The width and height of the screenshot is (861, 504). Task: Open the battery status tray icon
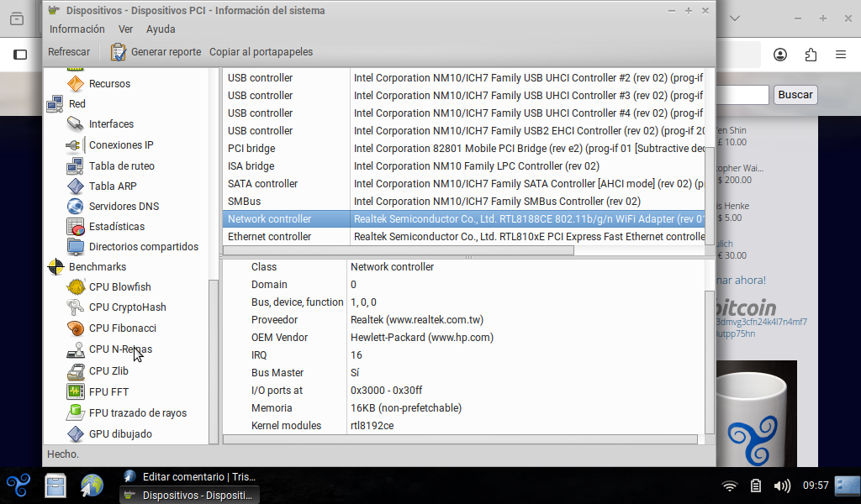[x=756, y=486]
